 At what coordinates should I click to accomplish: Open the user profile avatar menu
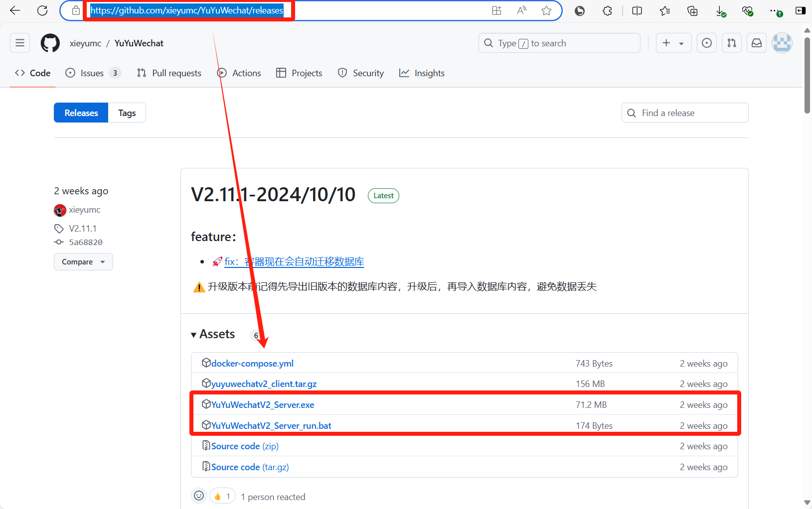(782, 43)
